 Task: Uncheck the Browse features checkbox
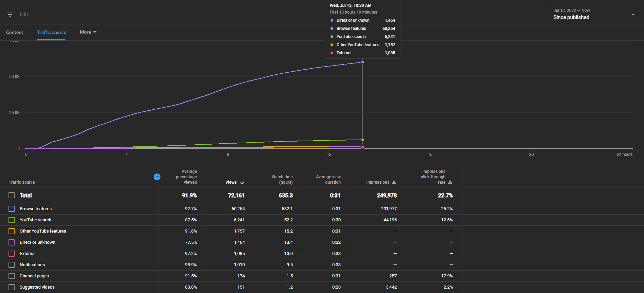[x=12, y=209]
